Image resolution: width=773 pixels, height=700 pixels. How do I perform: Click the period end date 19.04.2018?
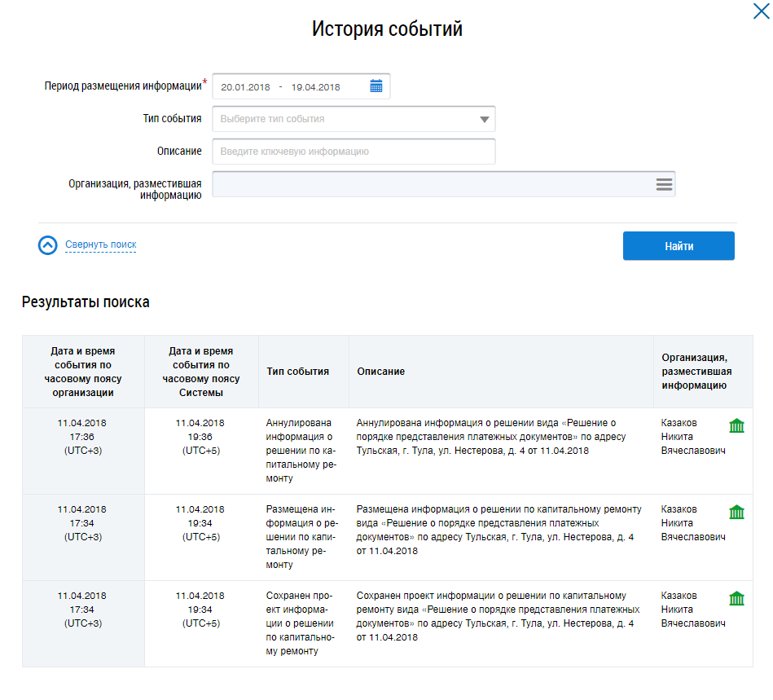(315, 87)
